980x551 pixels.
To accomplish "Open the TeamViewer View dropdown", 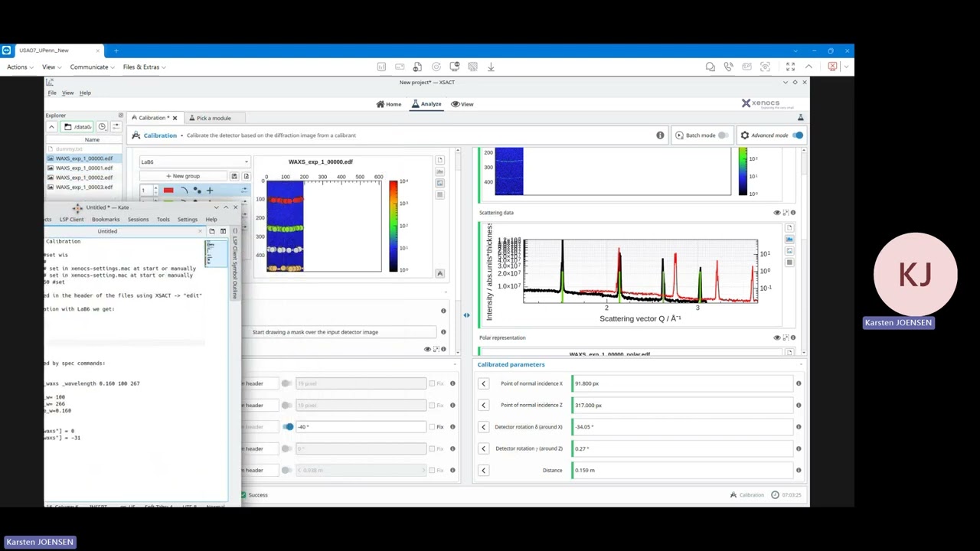I will [x=51, y=67].
